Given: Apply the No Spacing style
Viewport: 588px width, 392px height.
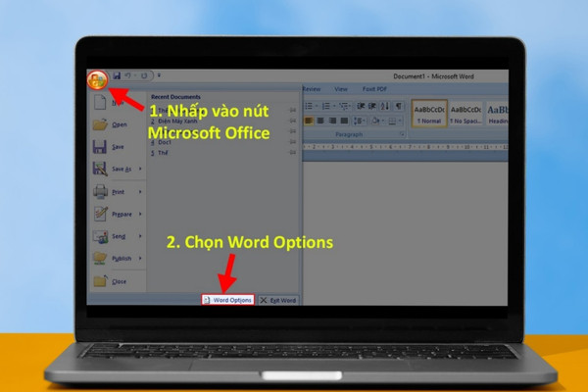Looking at the screenshot, I should (465, 114).
